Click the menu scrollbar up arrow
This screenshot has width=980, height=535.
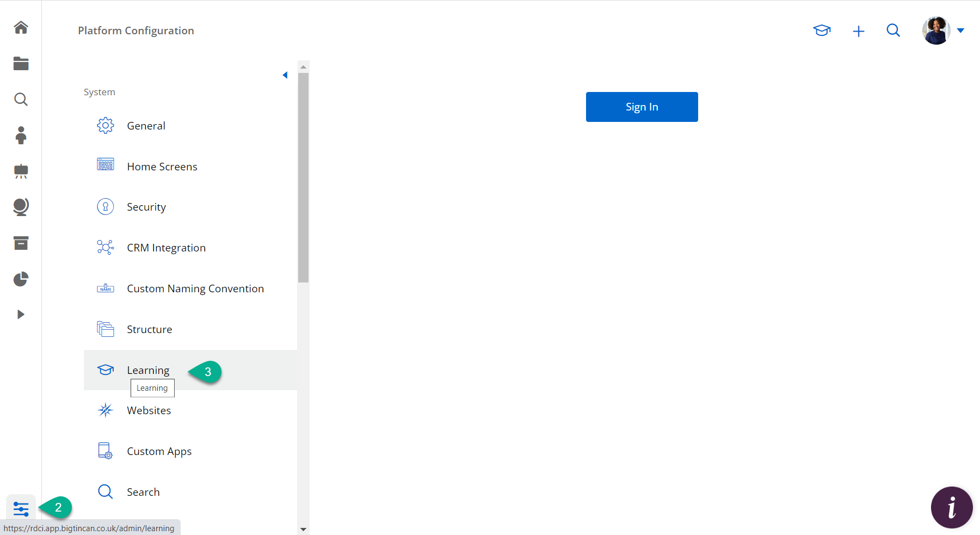pos(304,66)
